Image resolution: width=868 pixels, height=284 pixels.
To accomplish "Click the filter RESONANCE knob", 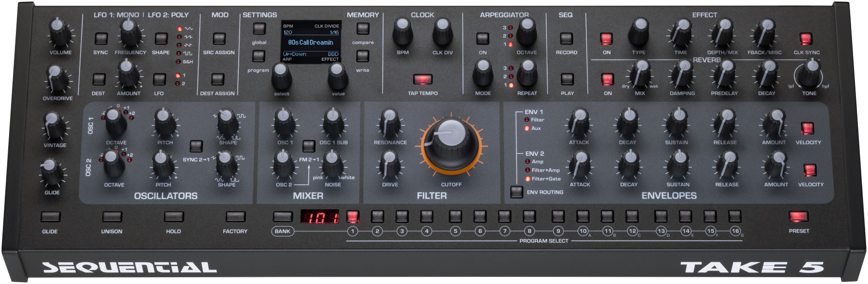I will pos(390,122).
